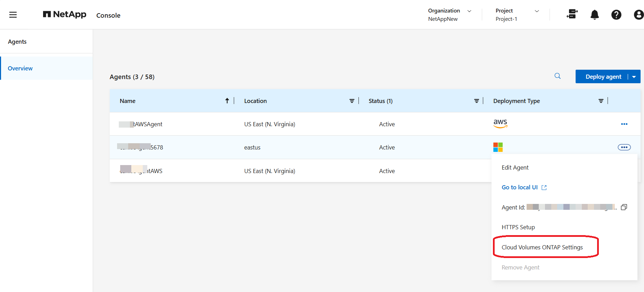Expand the Organization dropdown
644x292 pixels.
point(469,11)
